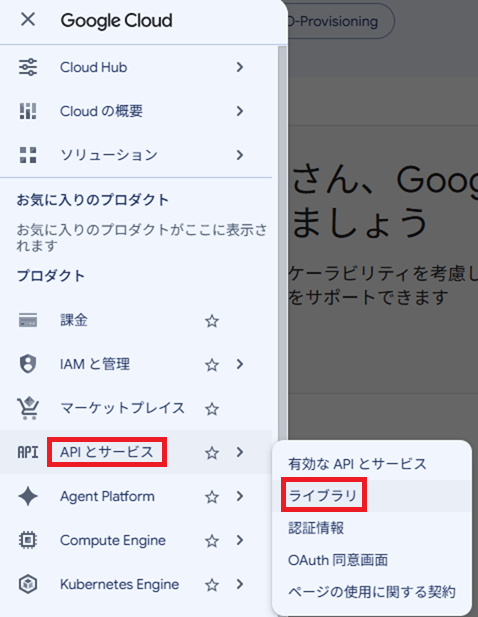Pin 課金 to favorites with star
The height and width of the screenshot is (617, 478).
point(212,321)
